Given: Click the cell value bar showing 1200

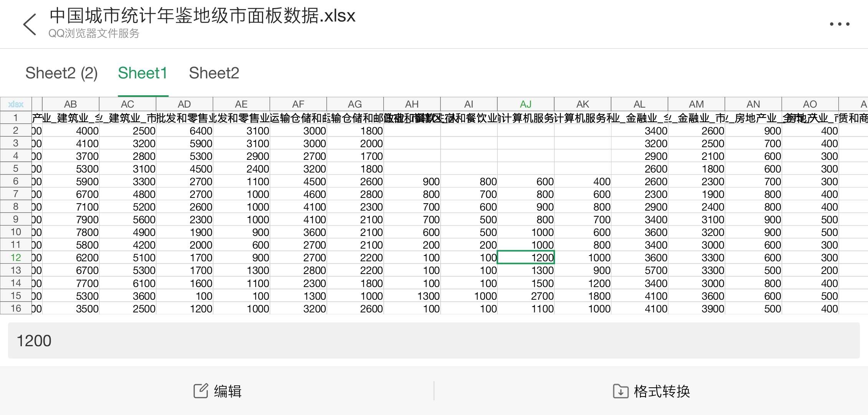Looking at the screenshot, I should [x=433, y=340].
